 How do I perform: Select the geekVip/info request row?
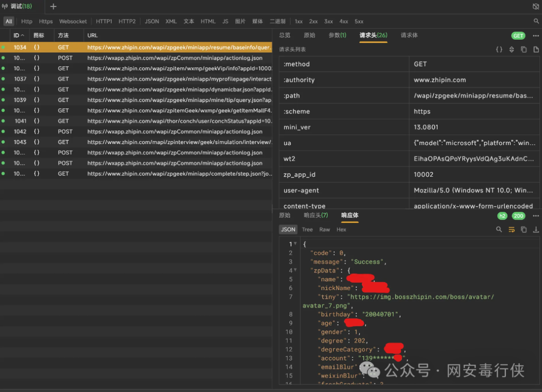(136, 68)
